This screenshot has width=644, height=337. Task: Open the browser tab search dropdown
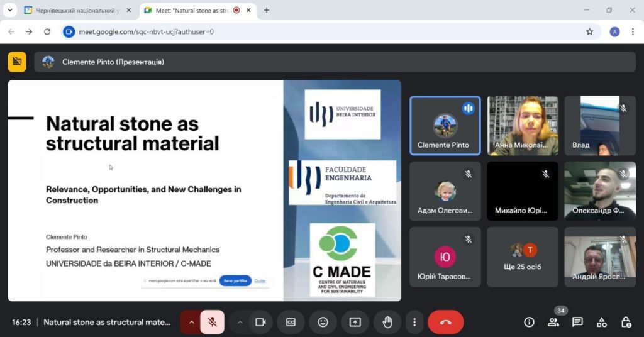[10, 10]
